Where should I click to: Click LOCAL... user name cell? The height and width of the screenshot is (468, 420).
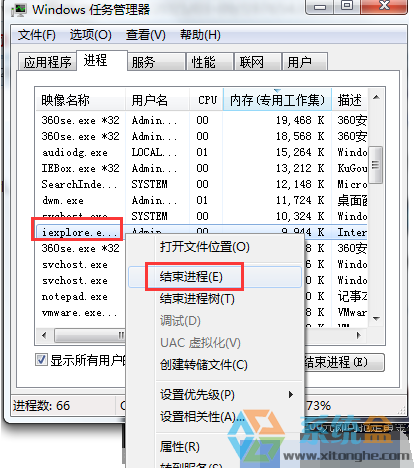[x=154, y=152]
